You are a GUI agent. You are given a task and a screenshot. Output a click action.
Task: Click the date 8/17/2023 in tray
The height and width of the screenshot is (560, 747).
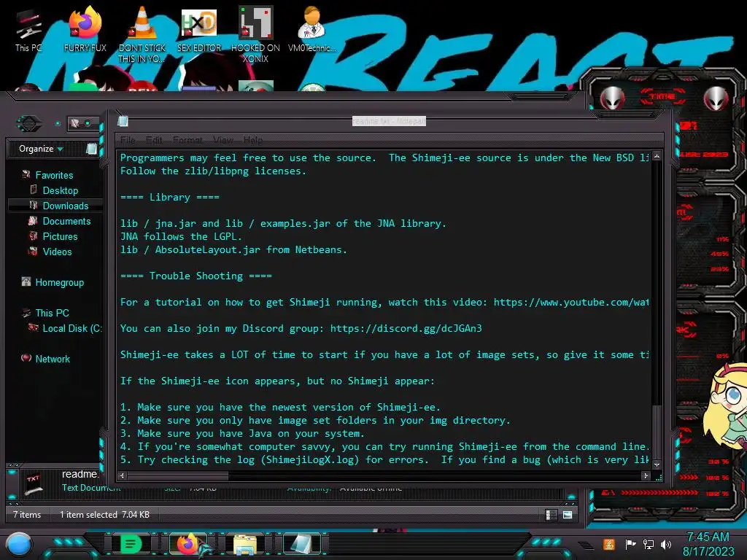[708, 551]
